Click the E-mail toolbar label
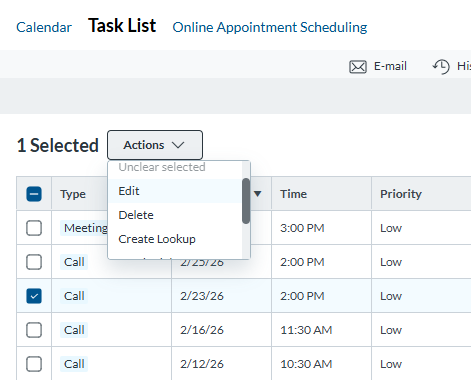This screenshot has width=471, height=380. point(390,66)
